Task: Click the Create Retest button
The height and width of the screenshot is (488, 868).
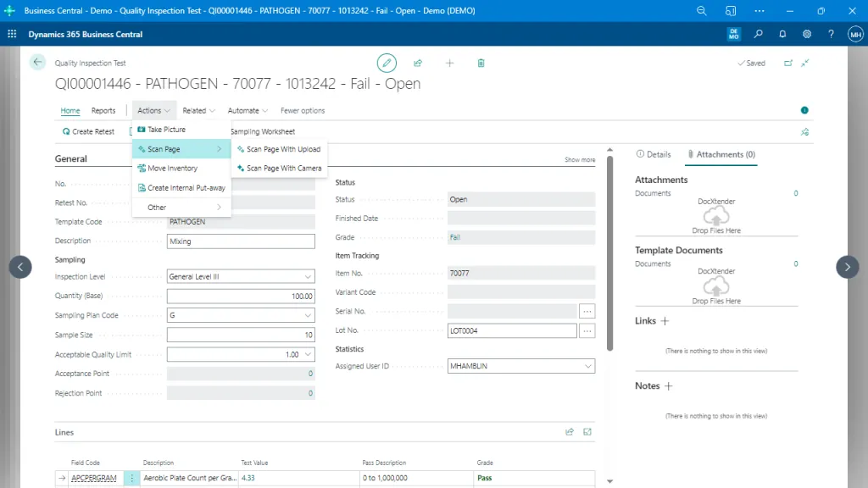Action: click(88, 131)
